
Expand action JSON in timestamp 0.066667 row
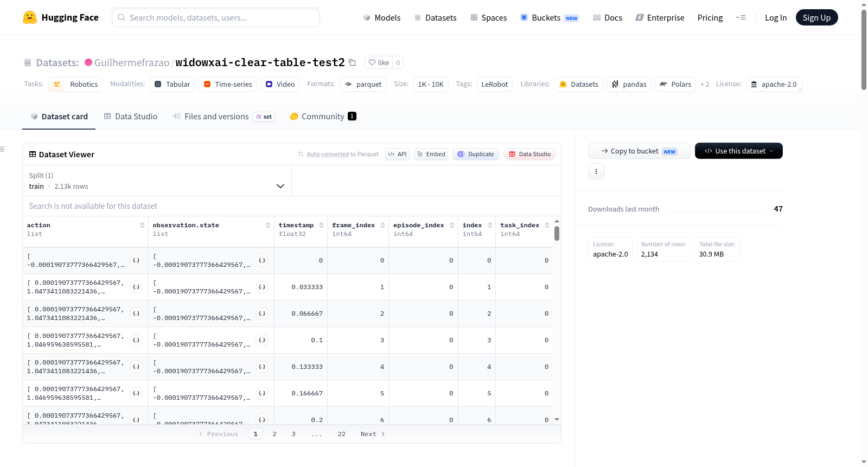136,314
